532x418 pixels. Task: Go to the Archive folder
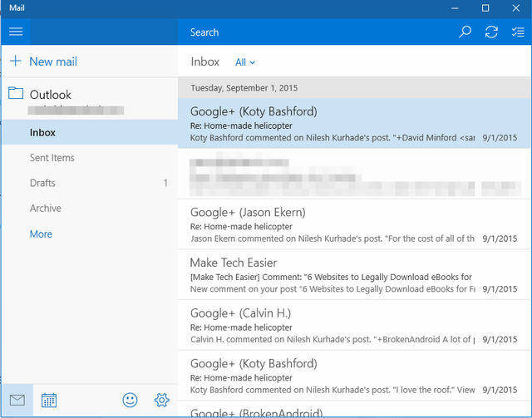(x=46, y=209)
